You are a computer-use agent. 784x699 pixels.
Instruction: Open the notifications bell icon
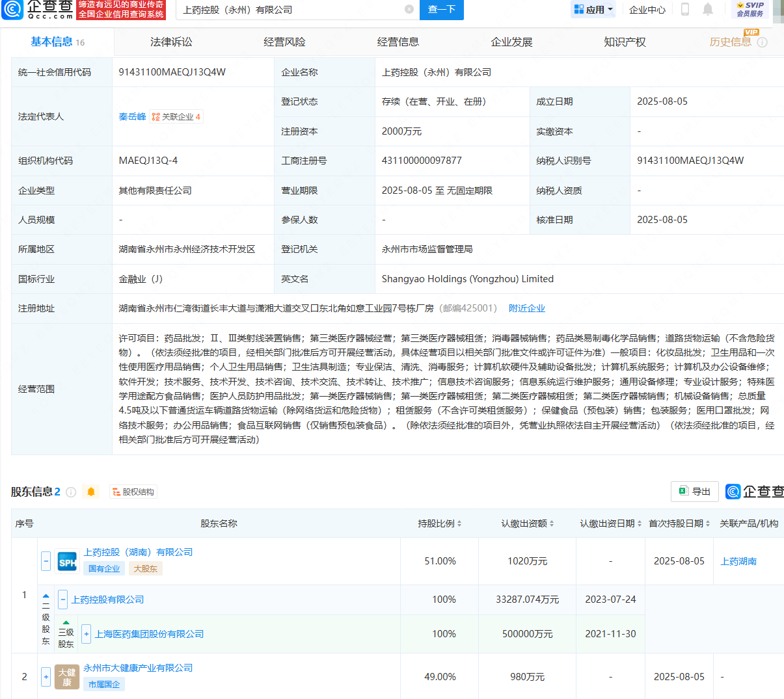(709, 9)
